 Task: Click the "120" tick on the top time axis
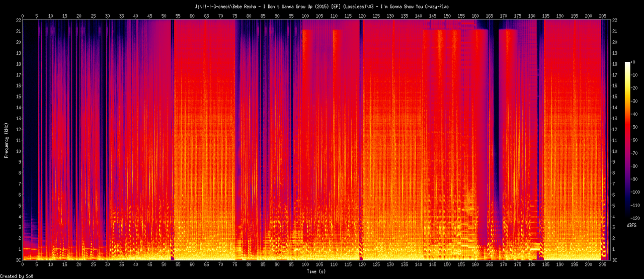(362, 16)
